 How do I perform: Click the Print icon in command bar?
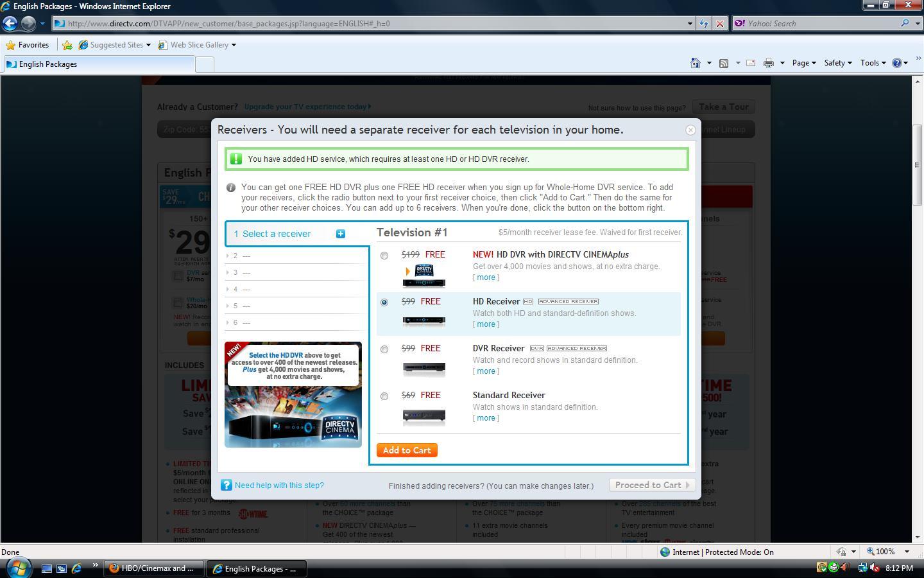[768, 63]
